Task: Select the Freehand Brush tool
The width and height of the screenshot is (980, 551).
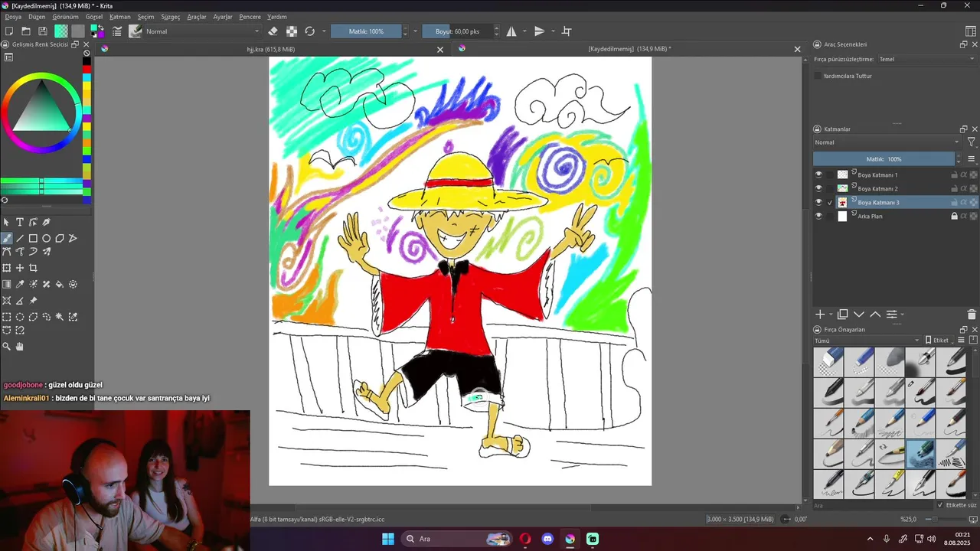Action: [x=7, y=238]
